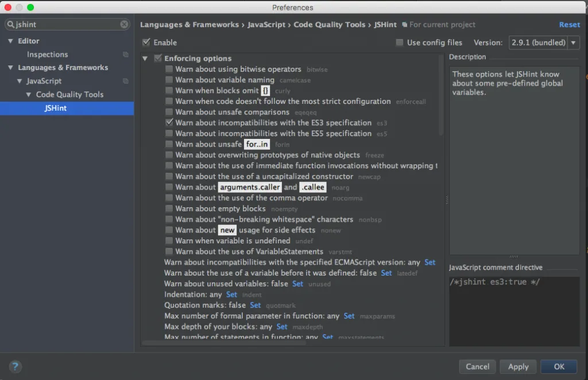Screen dimensions: 588x380
Task: Enable warning about variable naming
Action: click(169, 80)
